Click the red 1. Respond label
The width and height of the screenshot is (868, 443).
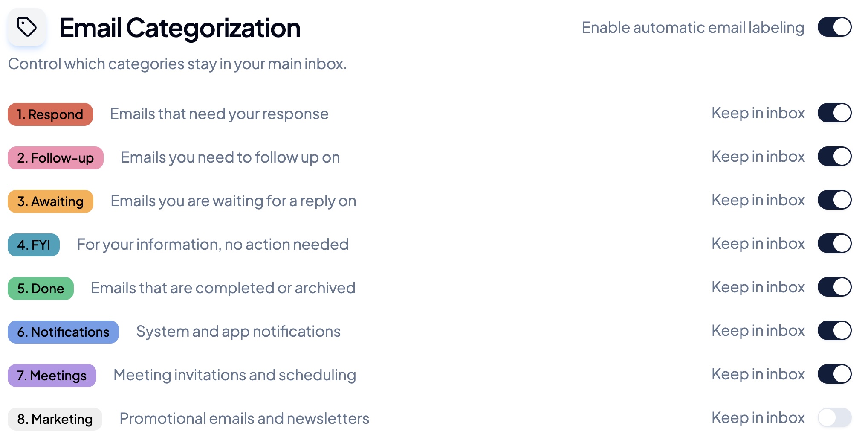point(50,114)
